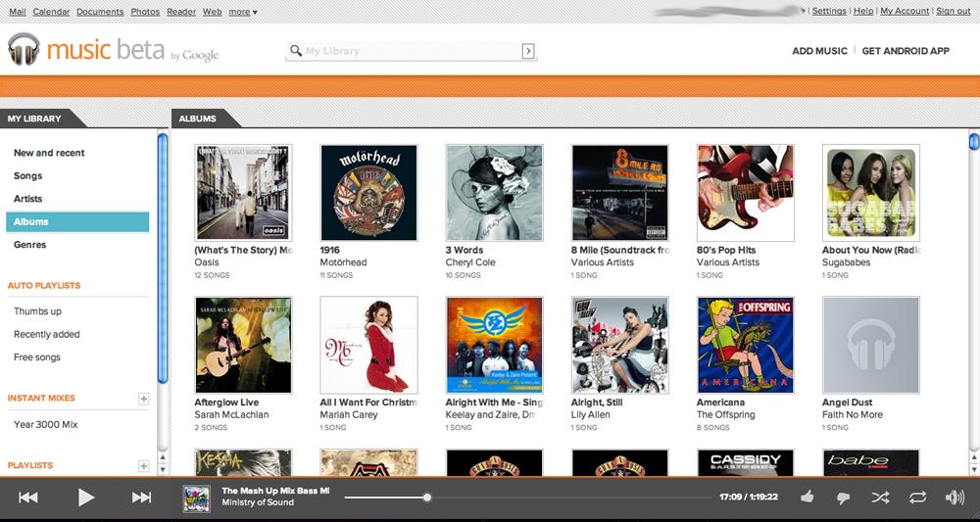Image resolution: width=980 pixels, height=522 pixels.
Task: Click GET ANDROID APP button
Action: [x=906, y=51]
